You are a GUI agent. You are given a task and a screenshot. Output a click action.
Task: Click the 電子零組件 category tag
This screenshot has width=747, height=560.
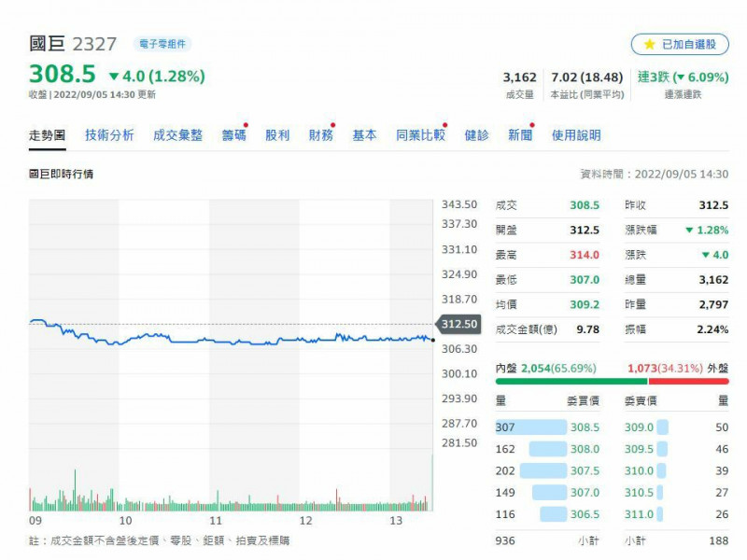point(162,44)
